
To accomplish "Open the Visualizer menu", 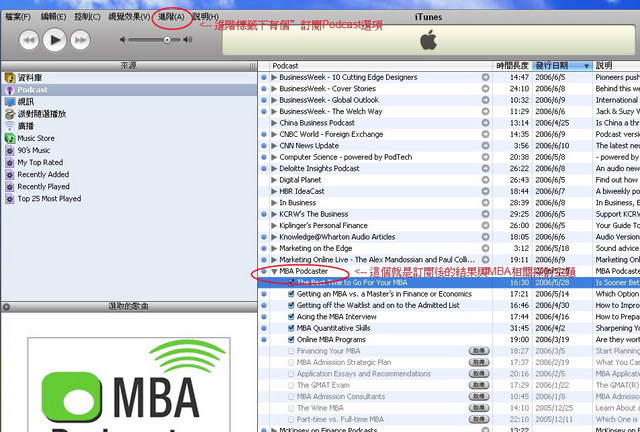I will click(129, 17).
